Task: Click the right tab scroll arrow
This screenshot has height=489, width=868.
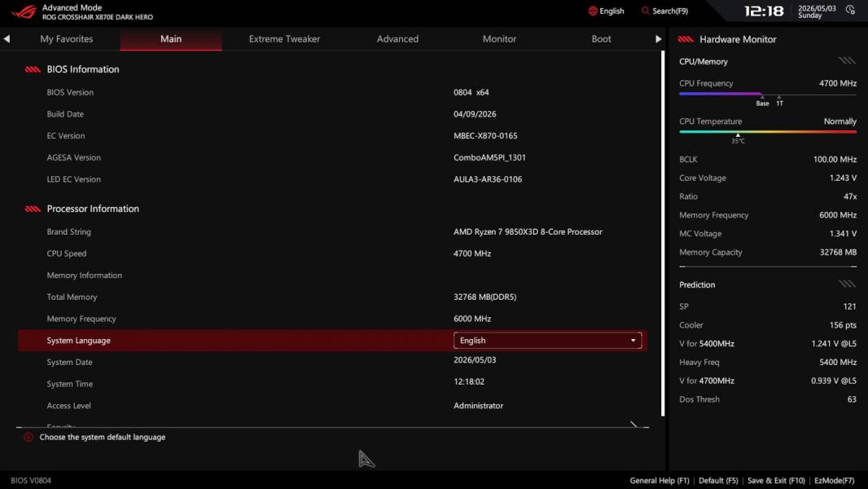Action: coord(658,39)
